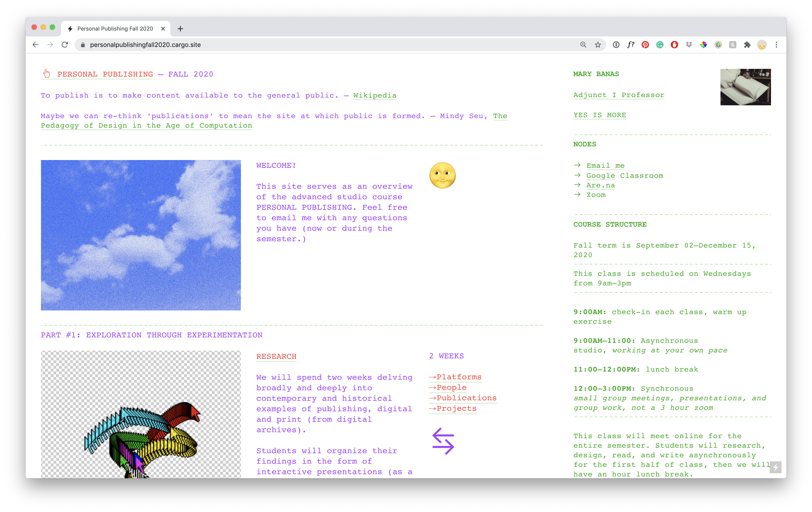Select the Personal Publishing Fall 2020 tab
The width and height of the screenshot is (812, 512).
[115, 29]
